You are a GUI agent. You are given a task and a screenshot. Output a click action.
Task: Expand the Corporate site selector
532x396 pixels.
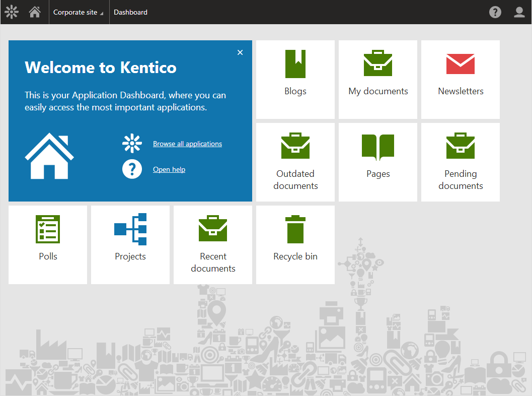pos(79,12)
